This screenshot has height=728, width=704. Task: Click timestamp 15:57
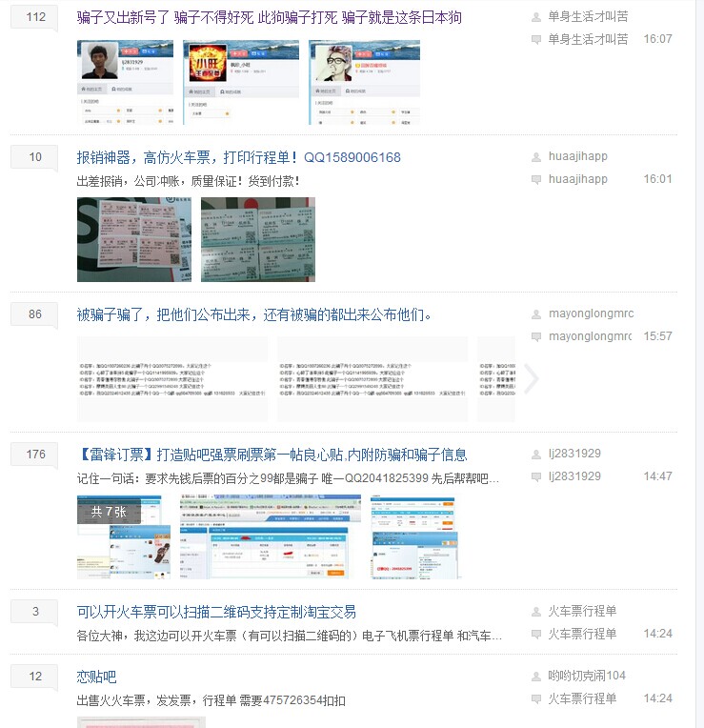coord(657,336)
